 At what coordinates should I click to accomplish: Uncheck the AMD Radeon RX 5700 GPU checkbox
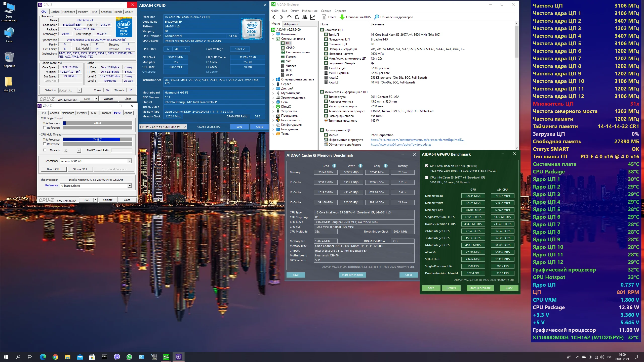coord(427,166)
